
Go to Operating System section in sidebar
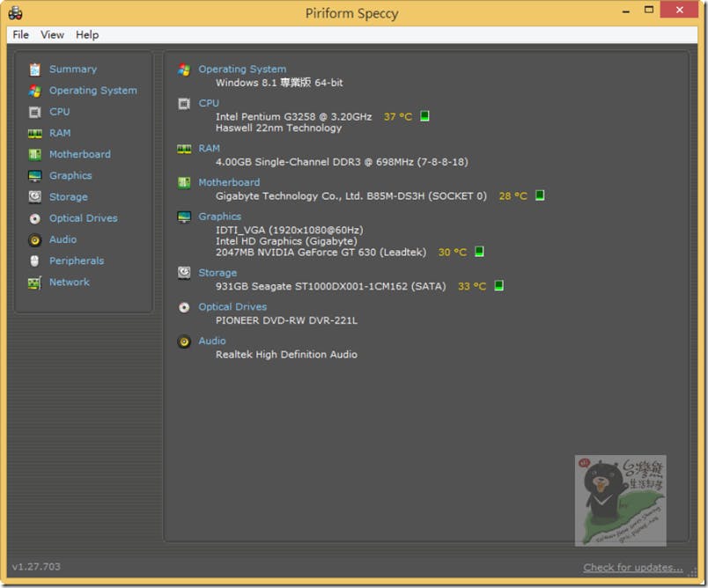93,91
